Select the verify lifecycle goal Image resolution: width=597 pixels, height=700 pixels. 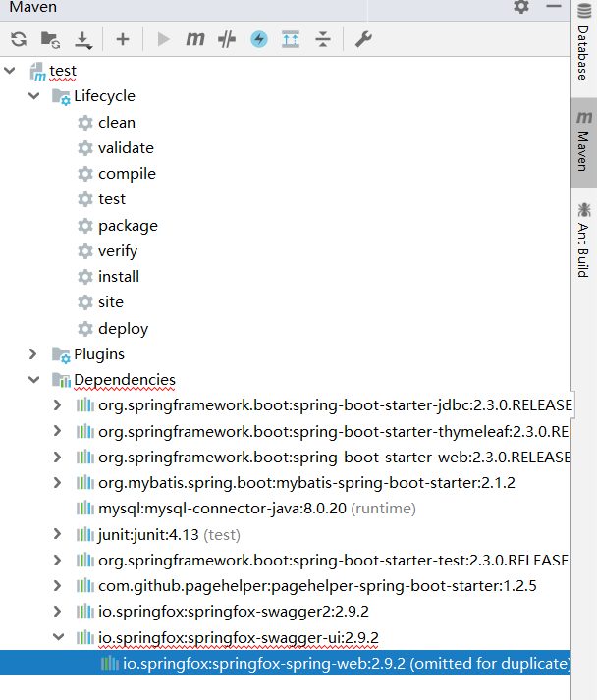point(118,251)
